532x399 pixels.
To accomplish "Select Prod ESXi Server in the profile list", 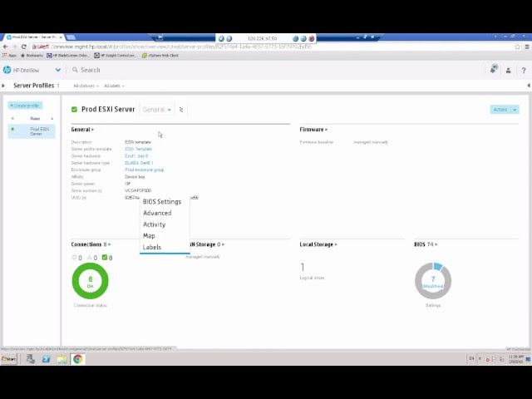I will (x=32, y=131).
